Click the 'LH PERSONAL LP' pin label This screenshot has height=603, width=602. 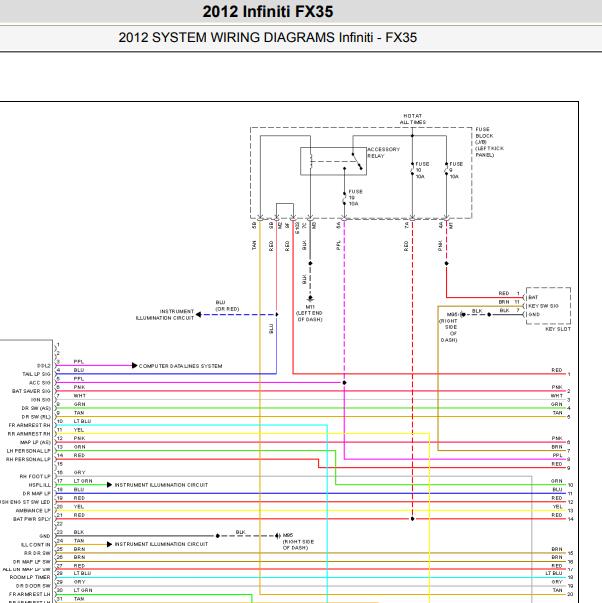[x=28, y=451]
